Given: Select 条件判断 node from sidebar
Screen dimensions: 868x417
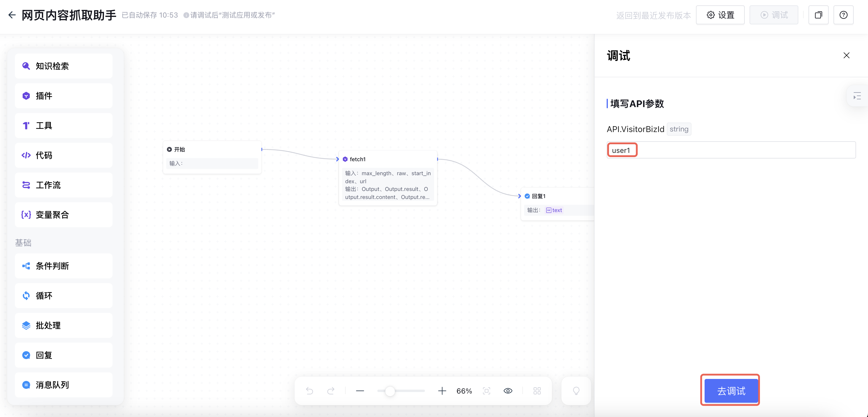Looking at the screenshot, I should (x=64, y=266).
